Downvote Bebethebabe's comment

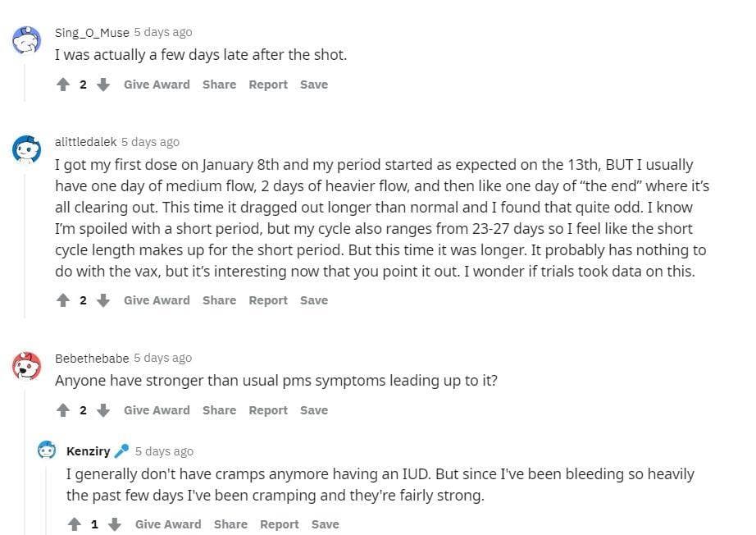pos(103,410)
